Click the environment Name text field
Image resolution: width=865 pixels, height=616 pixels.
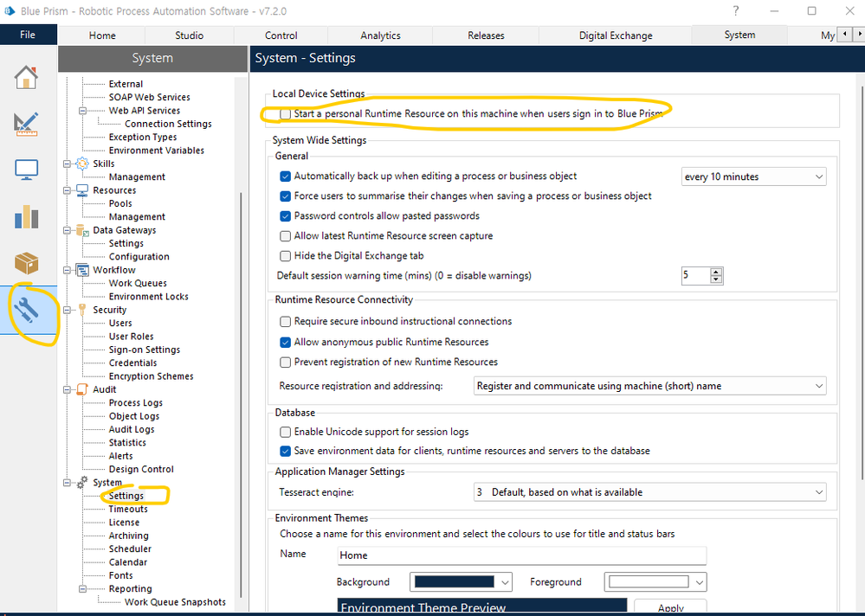tap(520, 555)
